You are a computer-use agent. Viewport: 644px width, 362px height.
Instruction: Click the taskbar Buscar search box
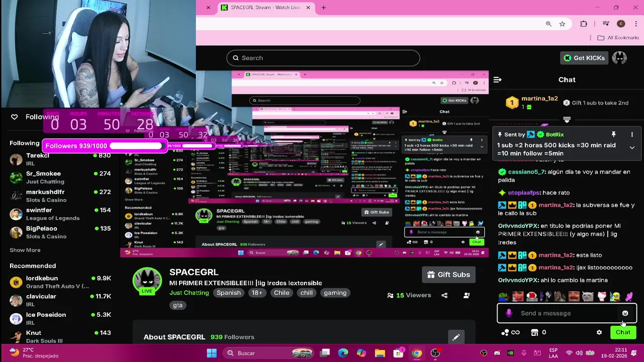point(269,353)
